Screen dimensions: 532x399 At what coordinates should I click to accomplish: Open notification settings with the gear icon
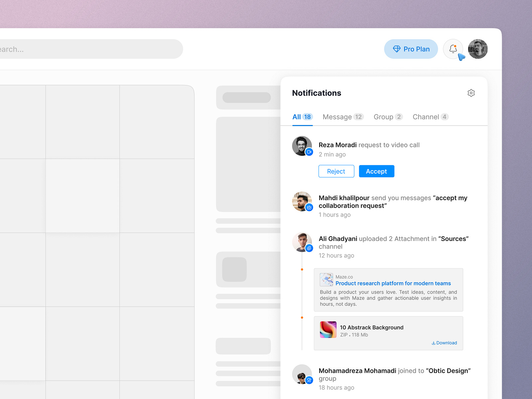click(x=471, y=93)
